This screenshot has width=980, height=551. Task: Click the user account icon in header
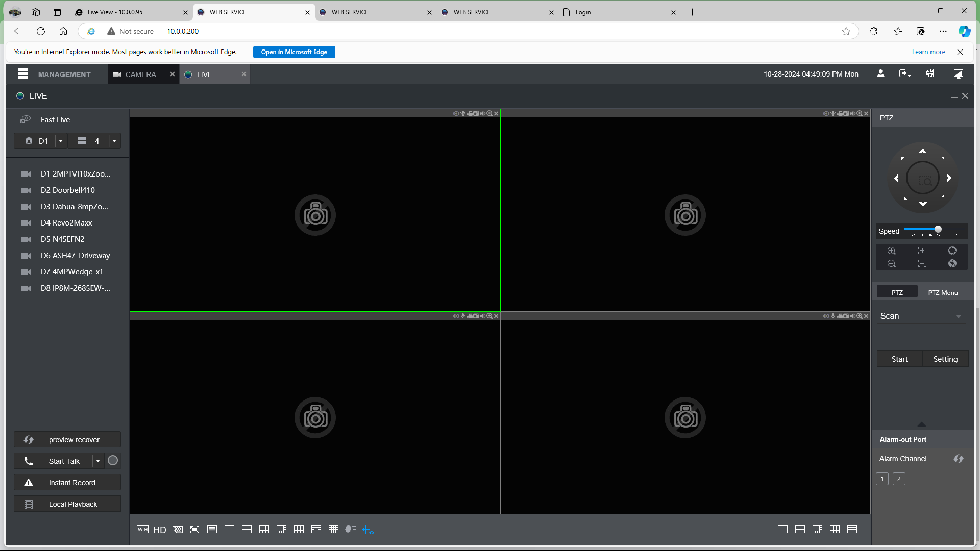click(880, 74)
